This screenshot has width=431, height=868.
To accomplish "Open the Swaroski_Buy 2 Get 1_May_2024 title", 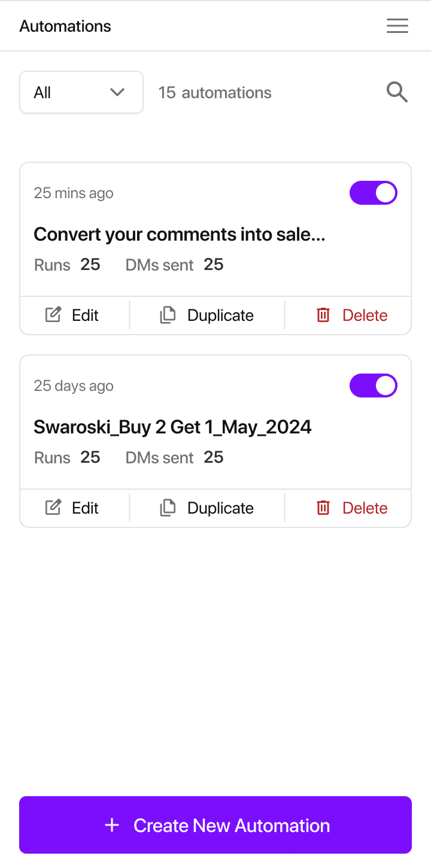I will pos(172,427).
